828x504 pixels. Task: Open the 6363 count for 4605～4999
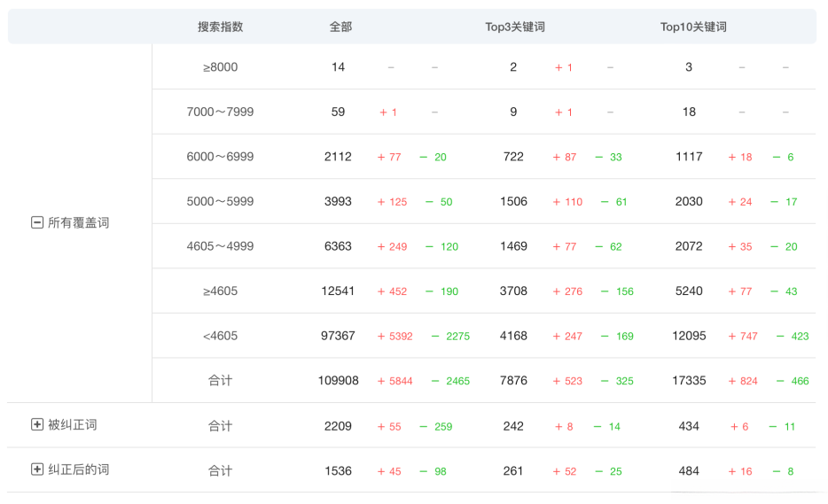338,246
